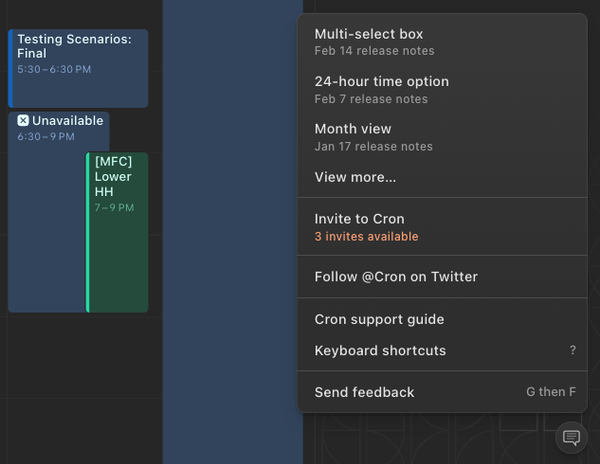The height and width of the screenshot is (464, 600).
Task: Select Send feedback menu entry
Action: 442,392
